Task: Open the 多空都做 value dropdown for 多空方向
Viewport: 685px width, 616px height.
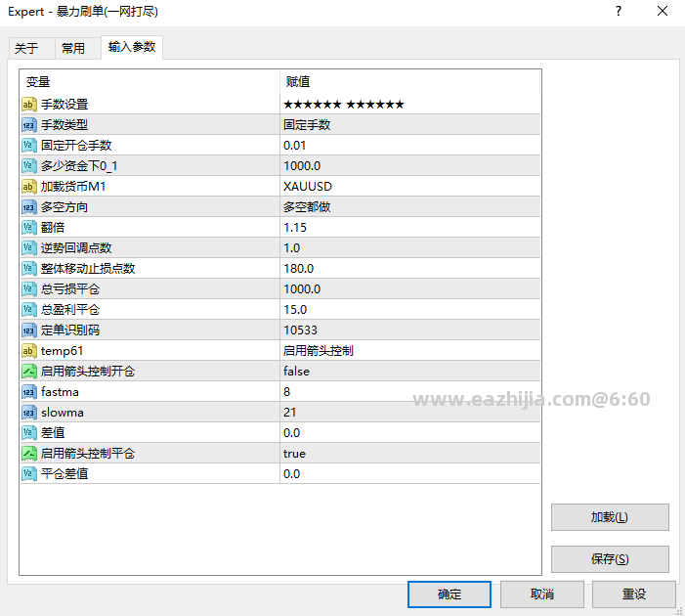Action: [409, 207]
